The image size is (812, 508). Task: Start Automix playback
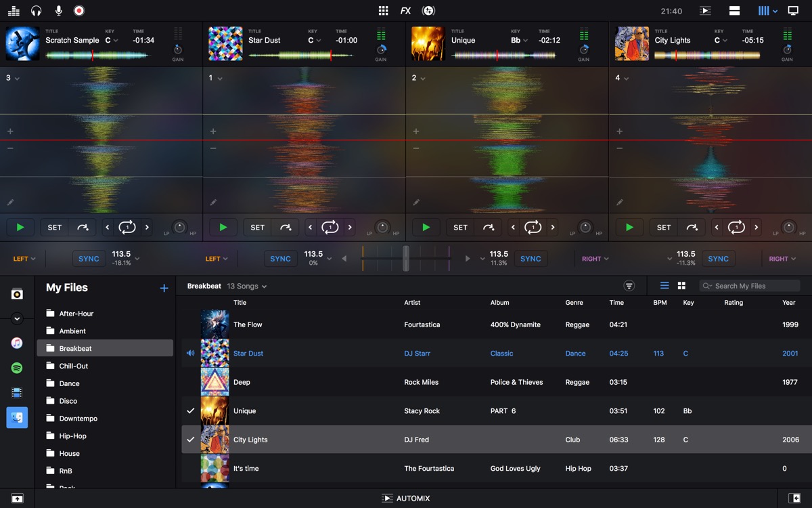point(405,498)
